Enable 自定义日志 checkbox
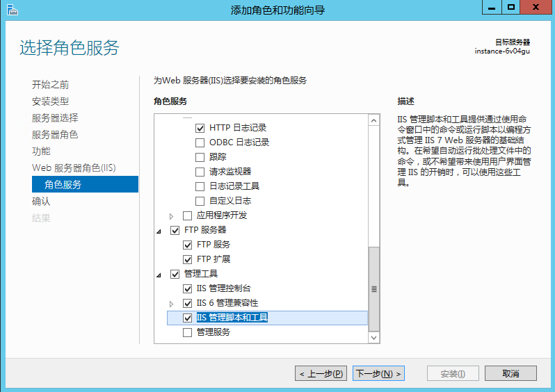The height and width of the screenshot is (392, 555). (200, 201)
